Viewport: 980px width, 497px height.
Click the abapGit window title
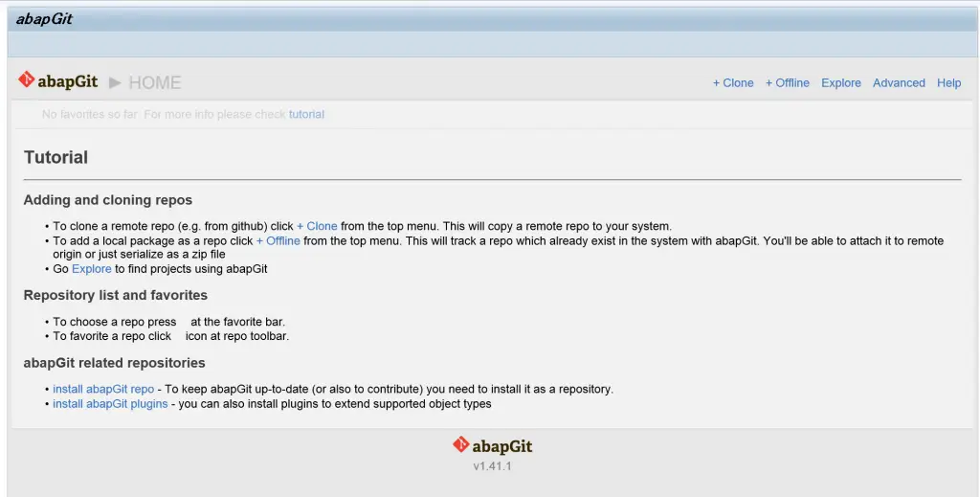(x=44, y=19)
